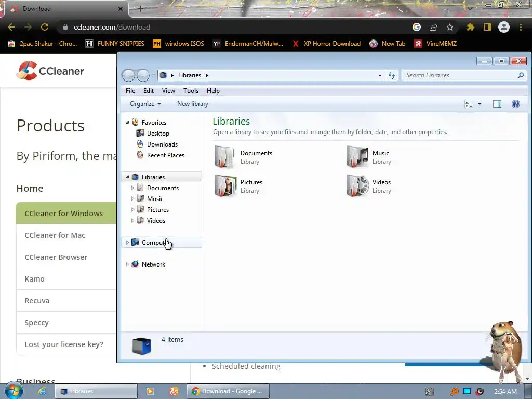Open the Videos library icon in main pane
The image size is (532, 399).
click(357, 186)
